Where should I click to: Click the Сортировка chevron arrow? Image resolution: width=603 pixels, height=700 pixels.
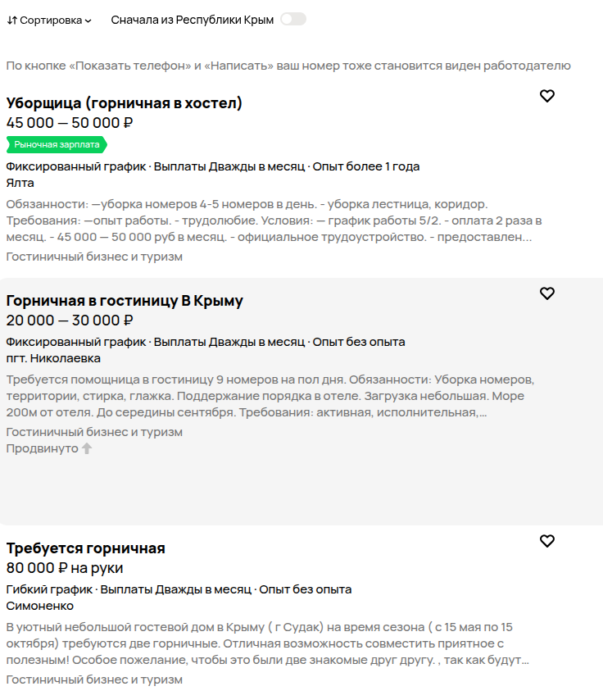coord(88,20)
